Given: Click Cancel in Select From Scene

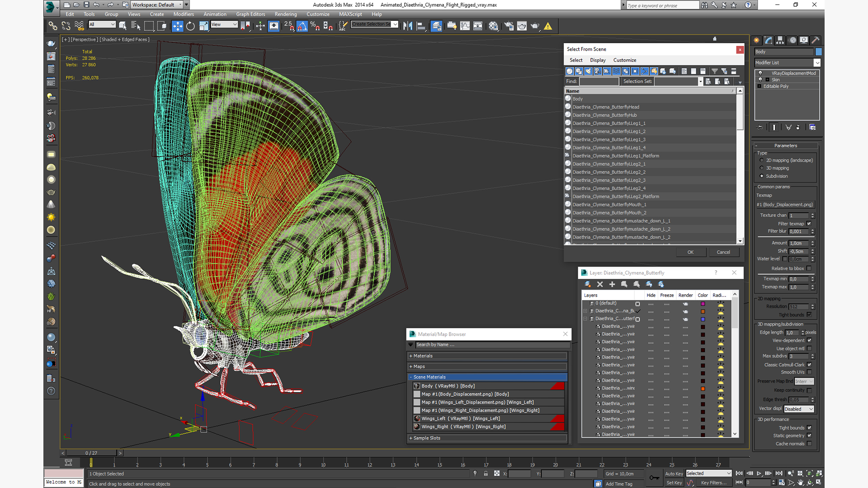Looking at the screenshot, I should (x=723, y=252).
